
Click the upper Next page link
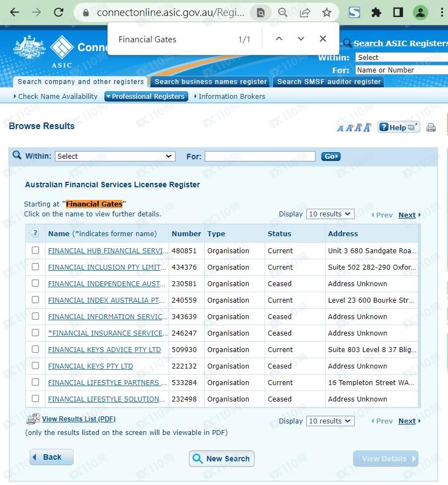pyautogui.click(x=407, y=215)
